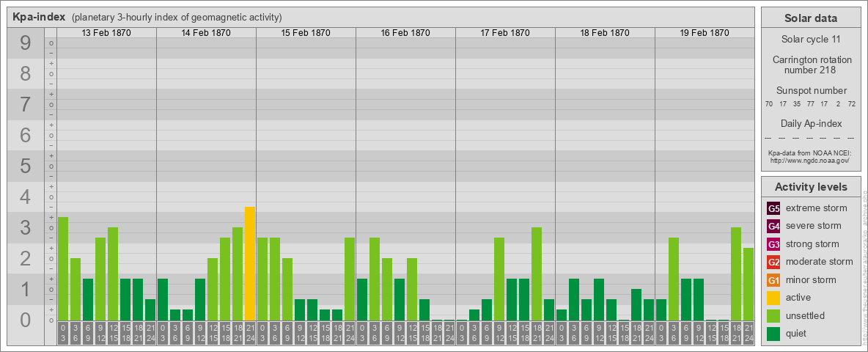The image size is (868, 352).
Task: Click the Kp axis label 5
Action: (x=26, y=166)
